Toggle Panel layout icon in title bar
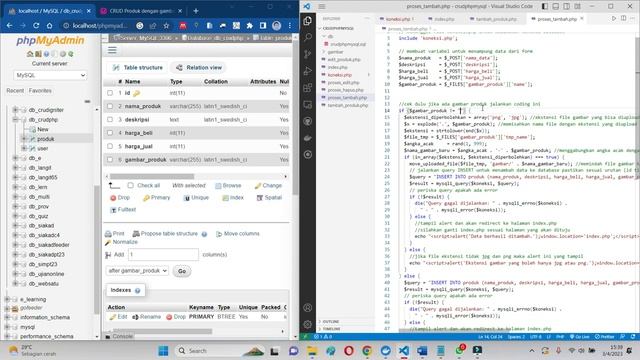 pos(556,6)
